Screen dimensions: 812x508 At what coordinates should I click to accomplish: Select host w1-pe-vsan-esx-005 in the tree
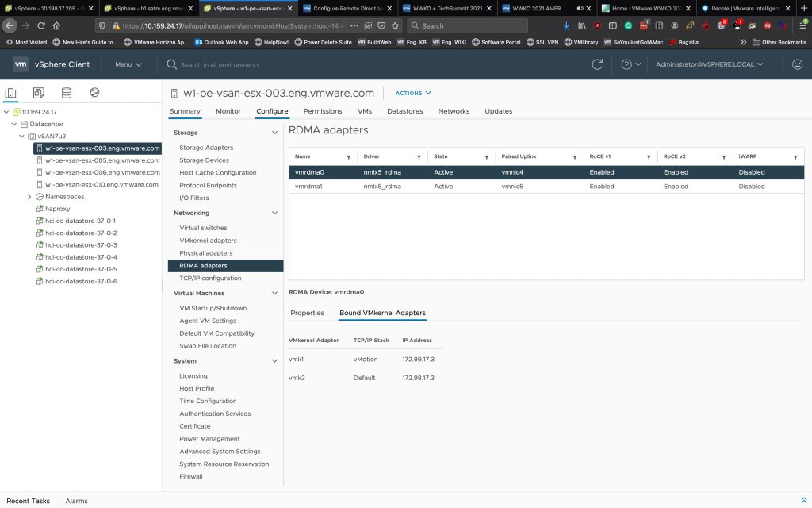pos(101,160)
